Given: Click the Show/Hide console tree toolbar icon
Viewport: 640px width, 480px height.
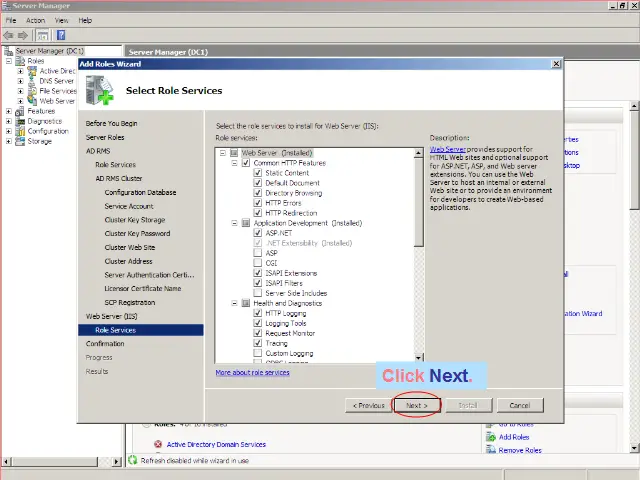Looking at the screenshot, I should [x=42, y=36].
